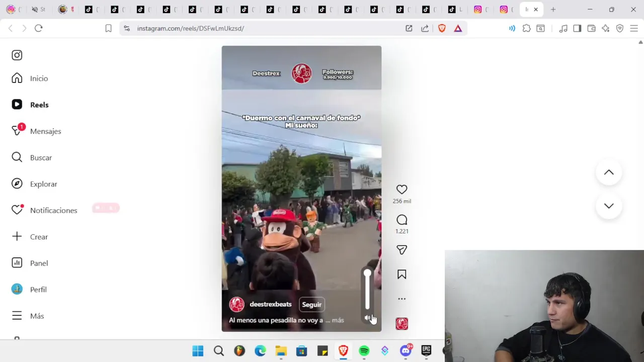This screenshot has width=644, height=362.
Task: Switch to first Instagram tab
Action: pyautogui.click(x=11, y=10)
